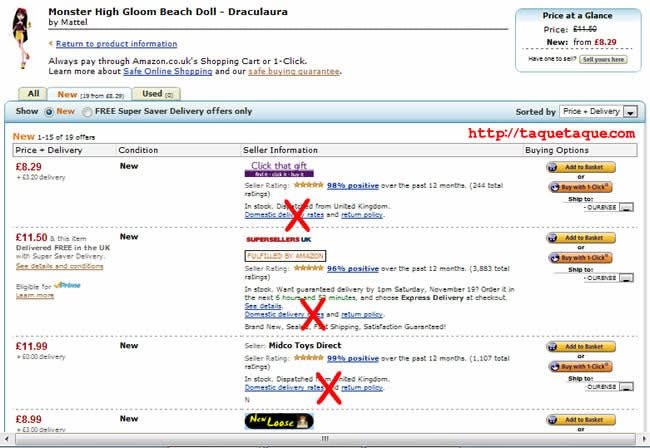Click the Click that gift seller logo
650x448 pixels.
(x=279, y=169)
